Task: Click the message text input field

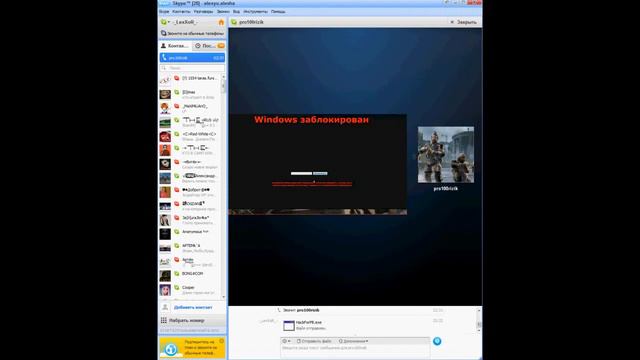Action: pos(355,350)
